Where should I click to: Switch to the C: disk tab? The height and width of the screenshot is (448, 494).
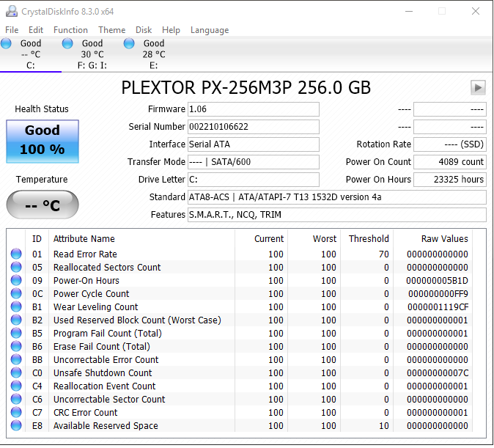coord(31,54)
